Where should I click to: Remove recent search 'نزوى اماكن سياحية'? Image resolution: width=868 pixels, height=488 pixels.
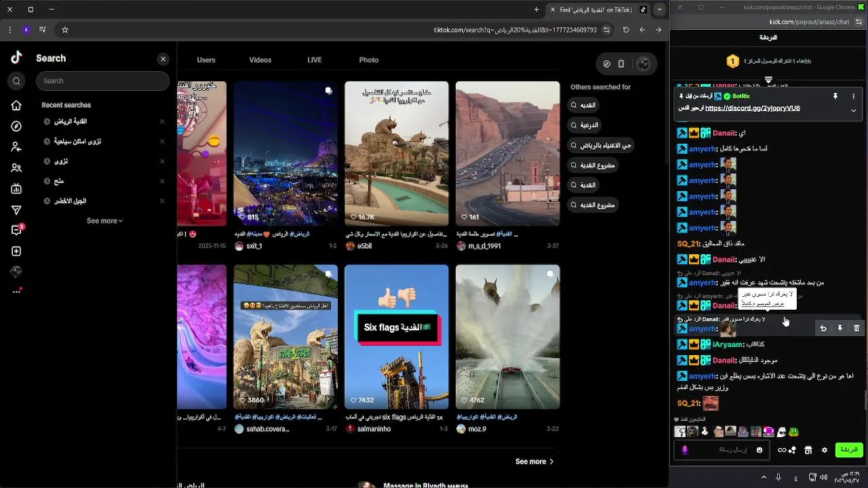click(162, 141)
